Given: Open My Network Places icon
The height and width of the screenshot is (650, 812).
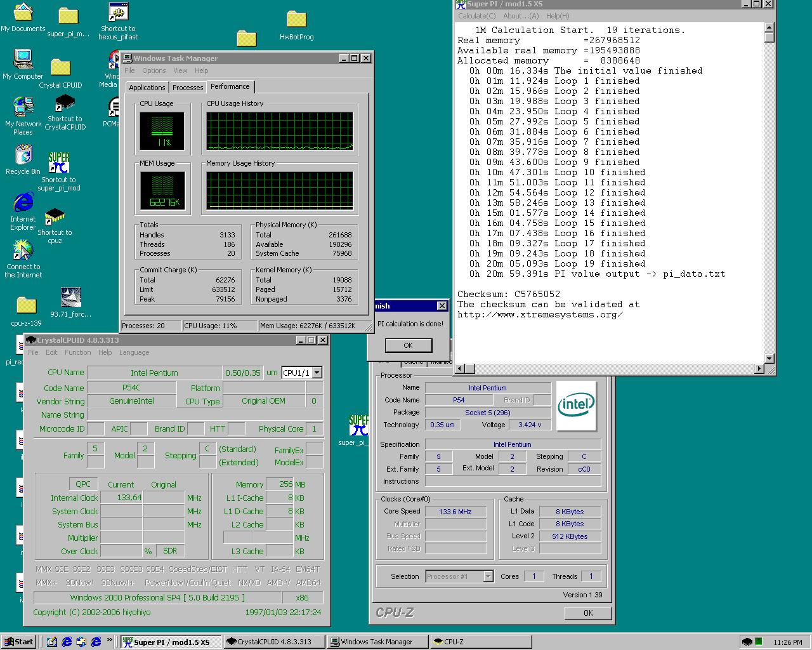Looking at the screenshot, I should coord(23,116).
